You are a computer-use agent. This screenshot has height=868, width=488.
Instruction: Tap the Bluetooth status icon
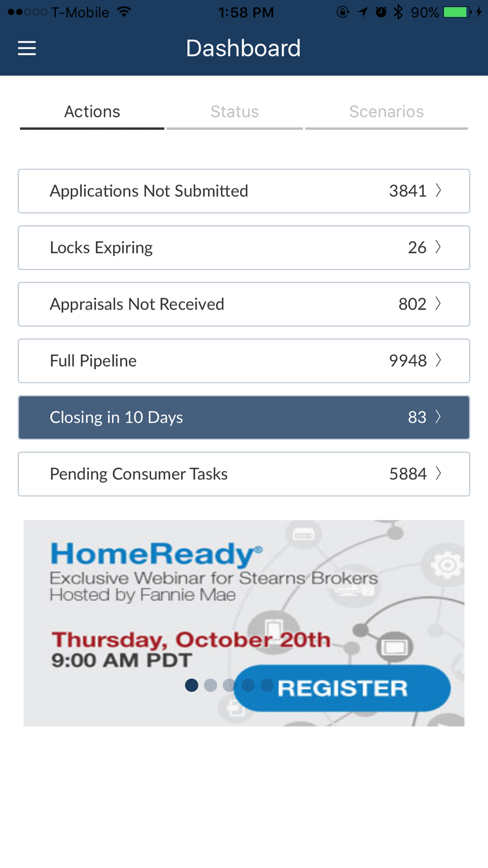[398, 12]
